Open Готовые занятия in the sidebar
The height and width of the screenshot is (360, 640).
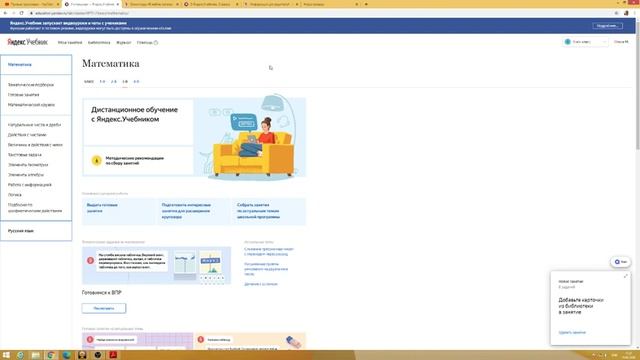(24, 95)
